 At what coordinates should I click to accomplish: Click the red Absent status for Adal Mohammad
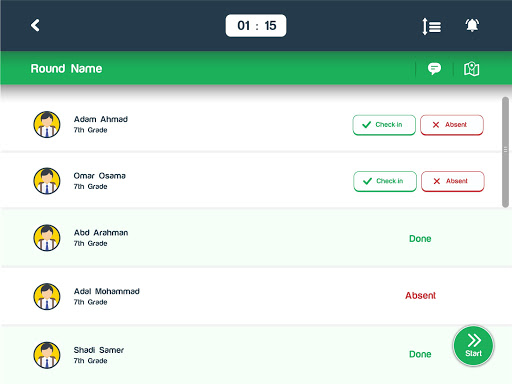click(420, 296)
